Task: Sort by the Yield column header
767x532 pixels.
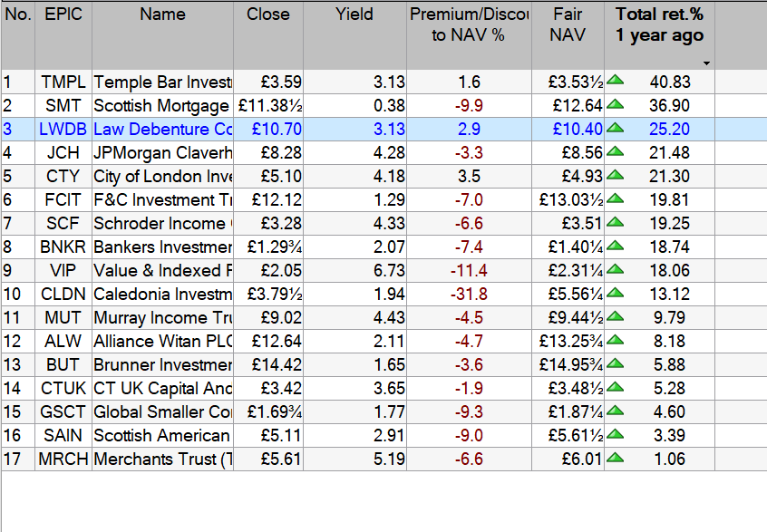Action: 354,15
